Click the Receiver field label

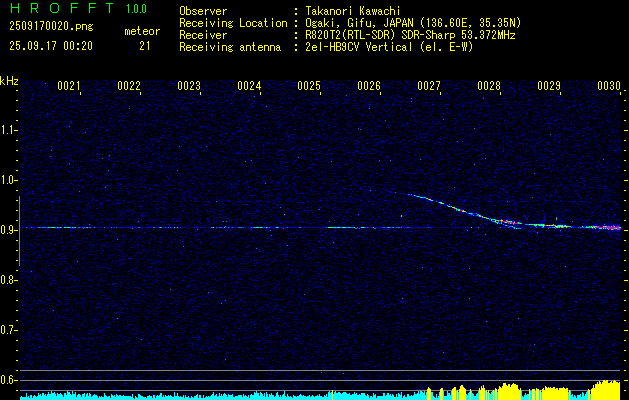(x=203, y=35)
